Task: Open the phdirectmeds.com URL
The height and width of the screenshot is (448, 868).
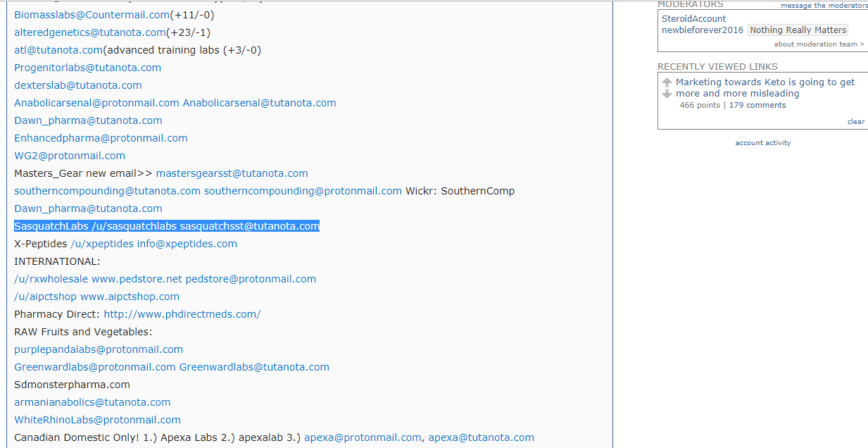Action: [182, 314]
